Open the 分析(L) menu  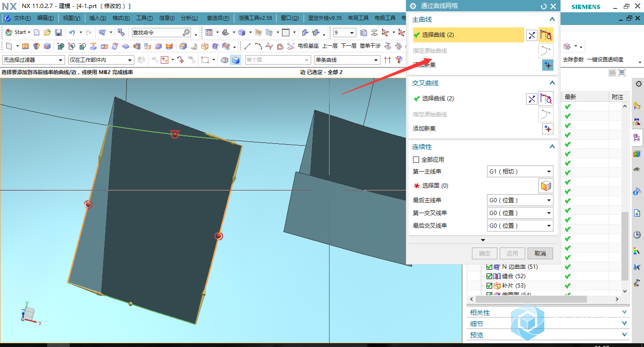click(x=189, y=18)
